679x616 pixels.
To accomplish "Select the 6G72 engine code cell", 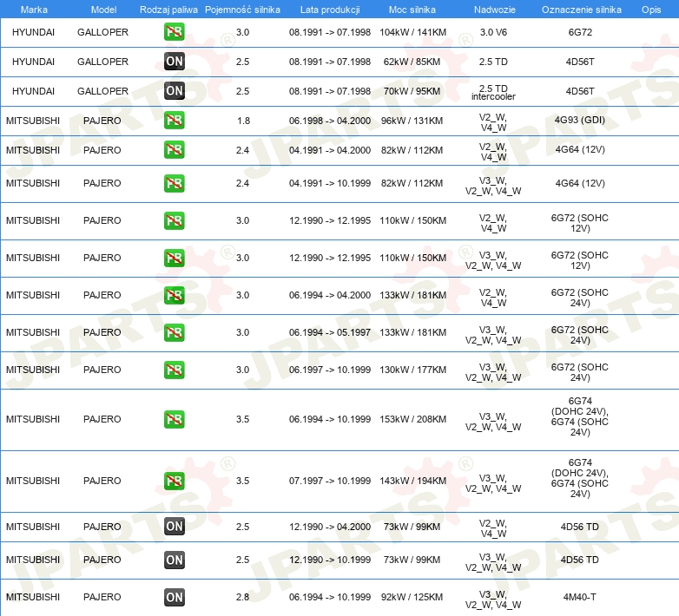I will pos(580,32).
